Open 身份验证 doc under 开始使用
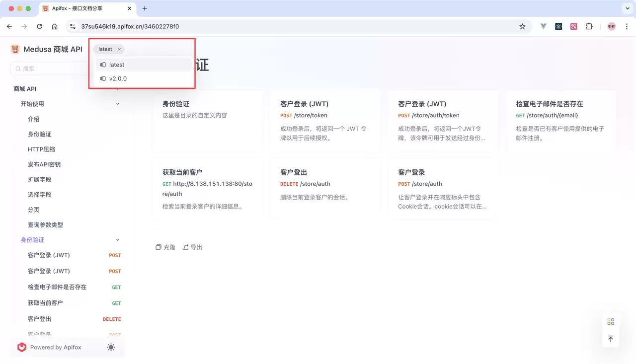Image resolution: width=636 pixels, height=364 pixels. 40,134
